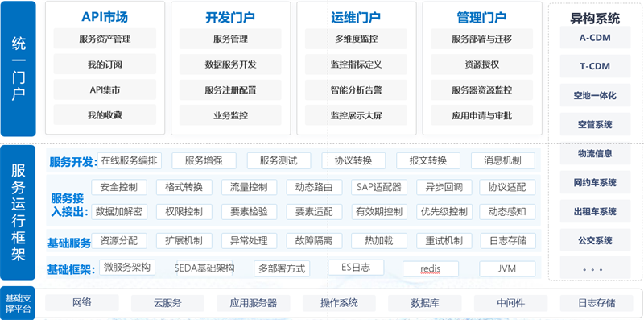Click 协议适配 box
The width and height of the screenshot is (644, 320).
point(507,187)
